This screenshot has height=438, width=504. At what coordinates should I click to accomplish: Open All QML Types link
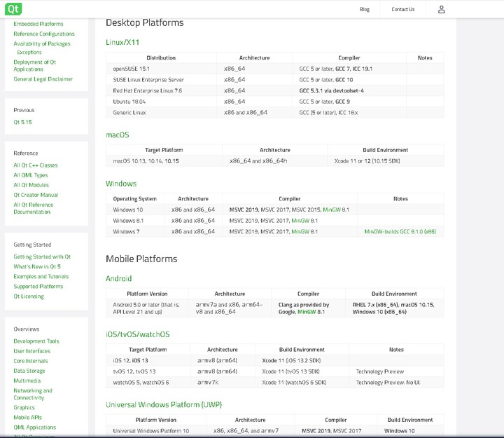[31, 175]
